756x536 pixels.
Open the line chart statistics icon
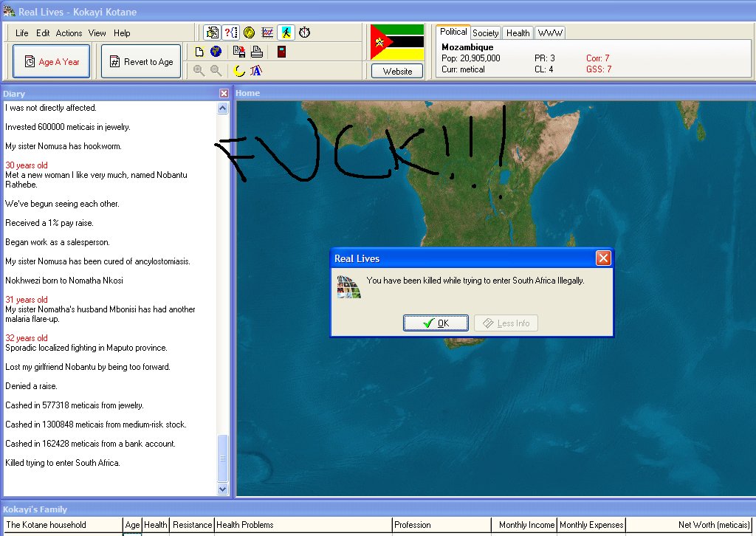pos(267,32)
